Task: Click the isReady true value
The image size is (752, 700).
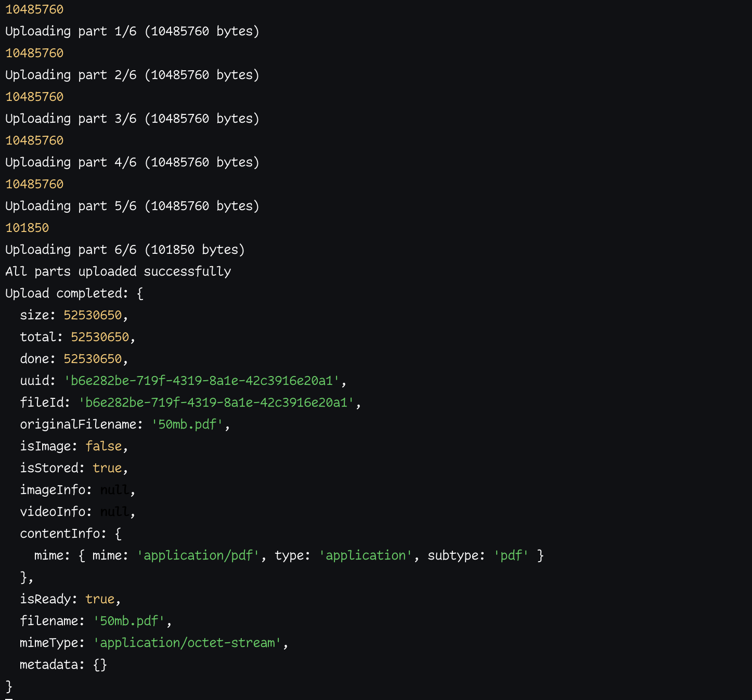Action: pos(100,599)
